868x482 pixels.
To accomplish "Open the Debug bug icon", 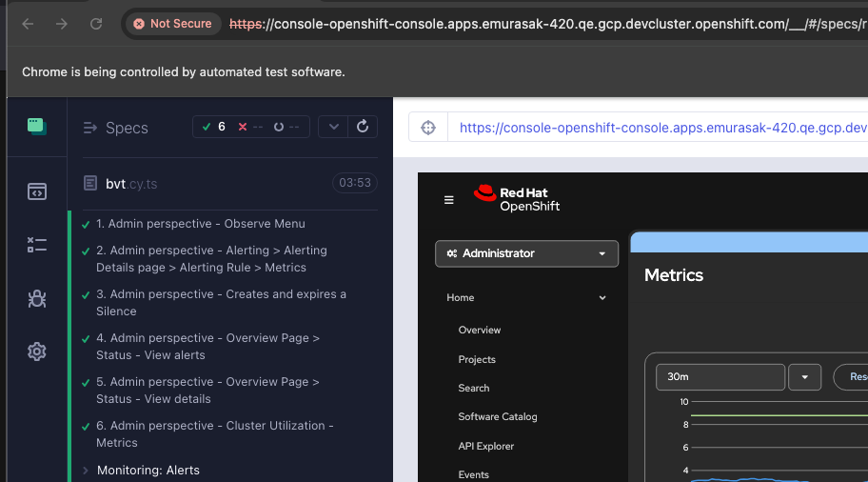I will click(x=36, y=298).
